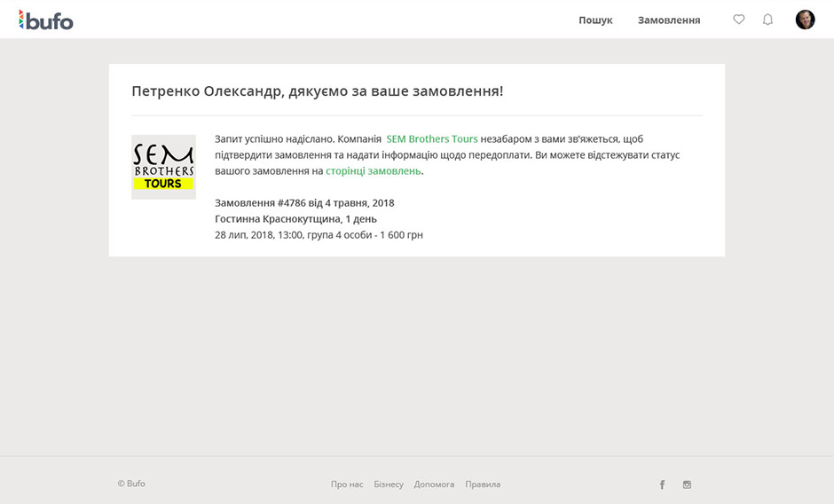The width and height of the screenshot is (834, 504).
Task: Open notifications bell icon
Action: 767,20
